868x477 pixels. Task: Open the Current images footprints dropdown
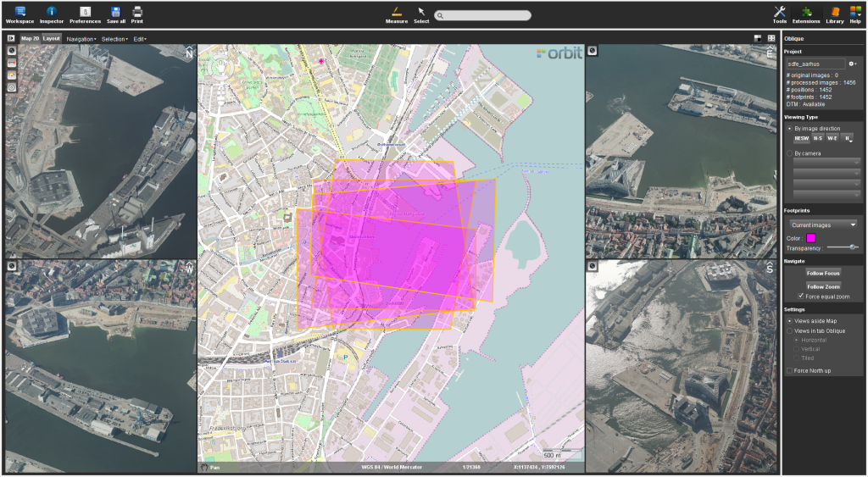822,225
